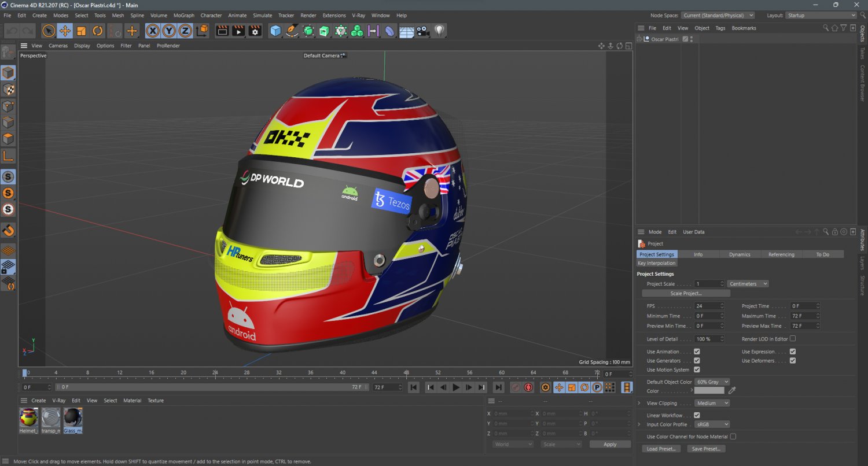Enable Axis mode L icon
The image size is (868, 466).
[8, 156]
